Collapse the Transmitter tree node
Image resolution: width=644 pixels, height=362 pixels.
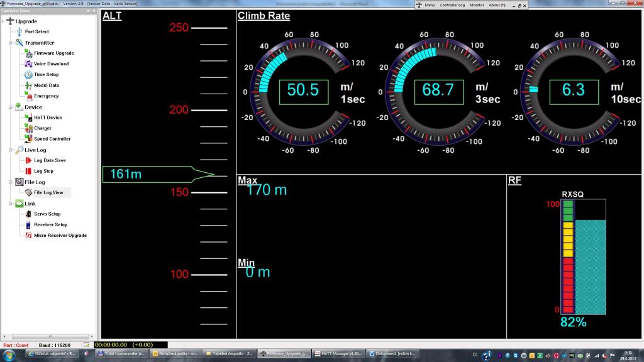click(11, 43)
